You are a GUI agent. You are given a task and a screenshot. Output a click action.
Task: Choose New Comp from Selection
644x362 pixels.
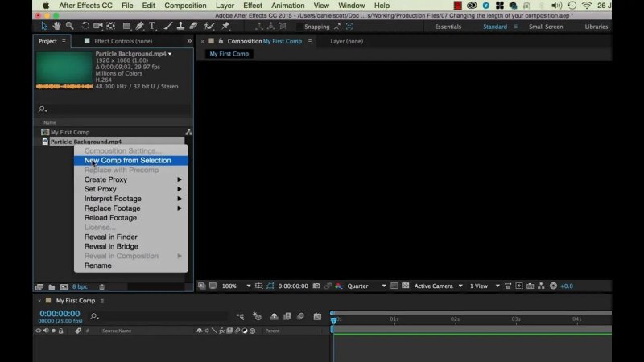tap(130, 160)
